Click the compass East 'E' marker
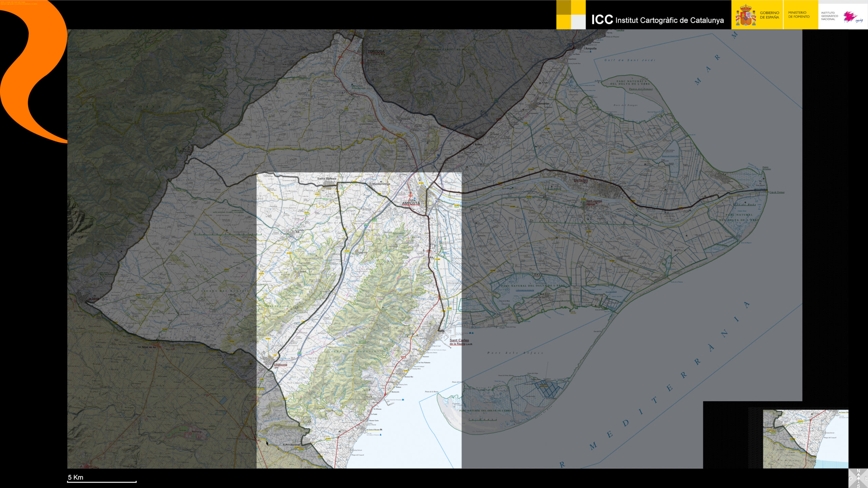The width and height of the screenshot is (868, 488). click(x=866, y=478)
